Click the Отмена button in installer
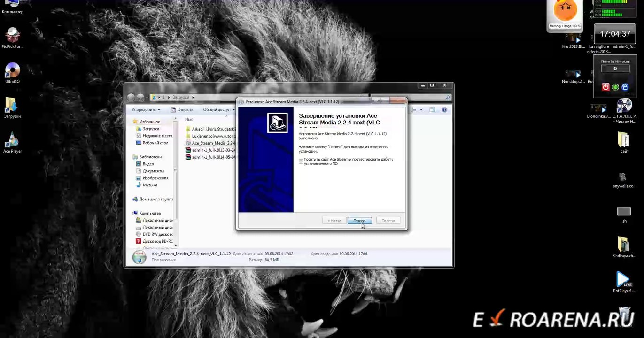The height and width of the screenshot is (338, 644). click(x=388, y=221)
